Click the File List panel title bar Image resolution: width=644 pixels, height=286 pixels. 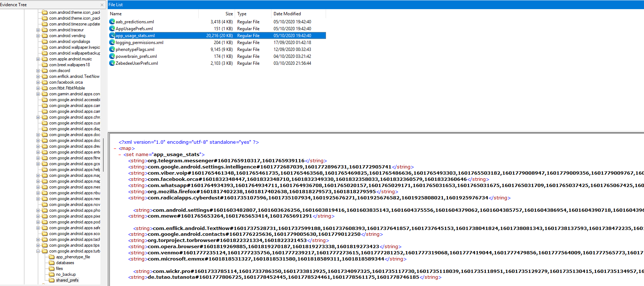[x=375, y=5]
